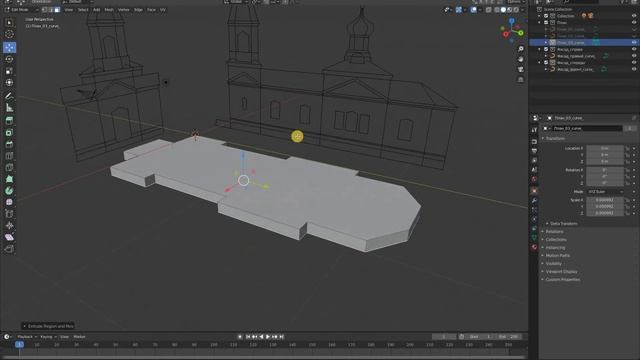Expand the Relations panel

click(x=554, y=232)
